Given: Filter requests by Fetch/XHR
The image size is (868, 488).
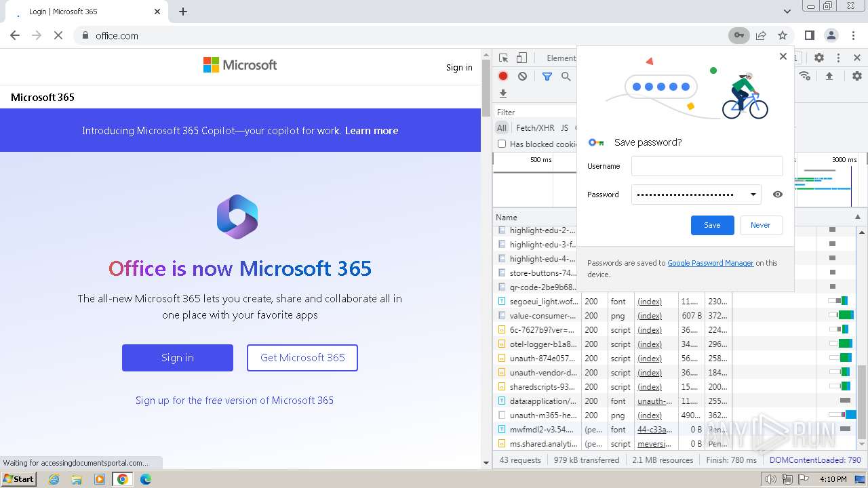Looking at the screenshot, I should point(535,127).
